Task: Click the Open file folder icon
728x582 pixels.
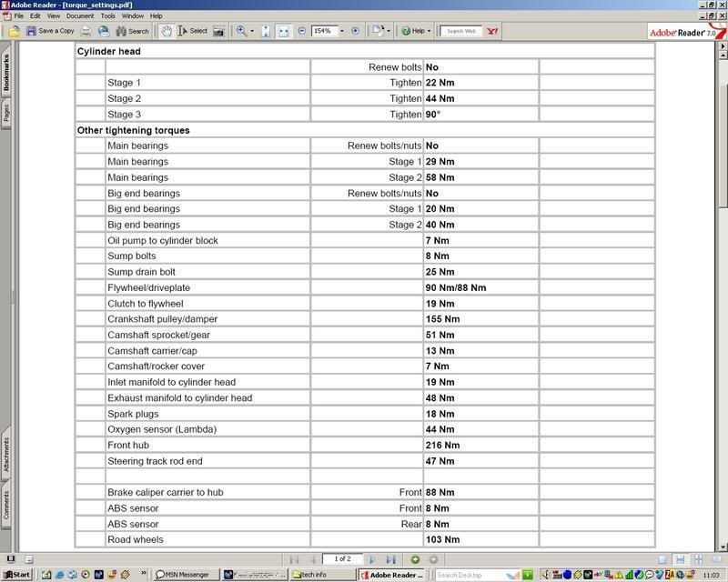Action: pyautogui.click(x=14, y=31)
